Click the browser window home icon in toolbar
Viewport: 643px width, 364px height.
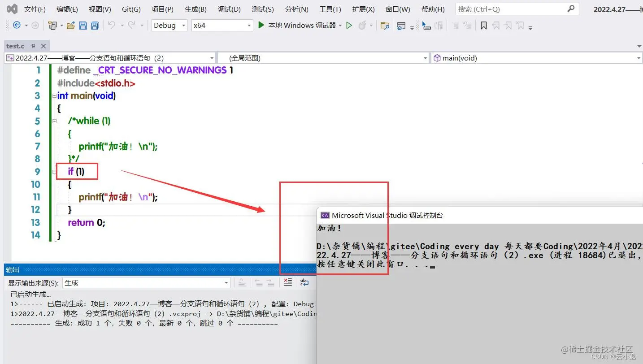(x=401, y=26)
